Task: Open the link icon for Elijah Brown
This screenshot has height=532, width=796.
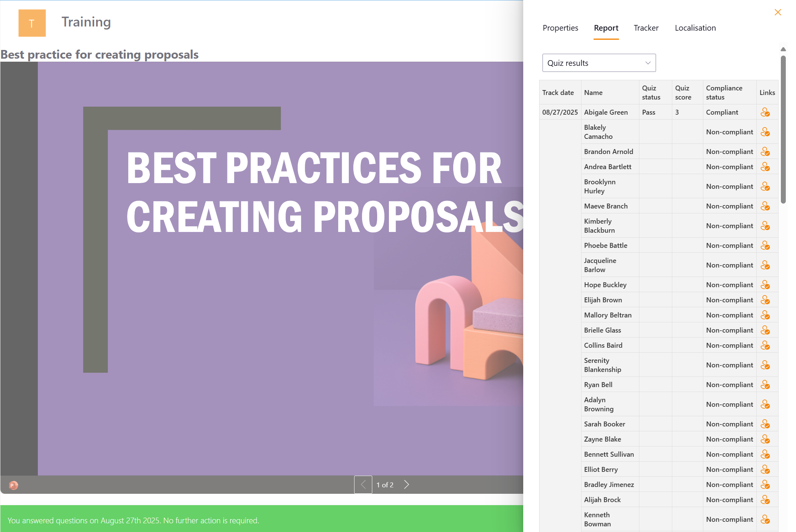Action: [765, 300]
